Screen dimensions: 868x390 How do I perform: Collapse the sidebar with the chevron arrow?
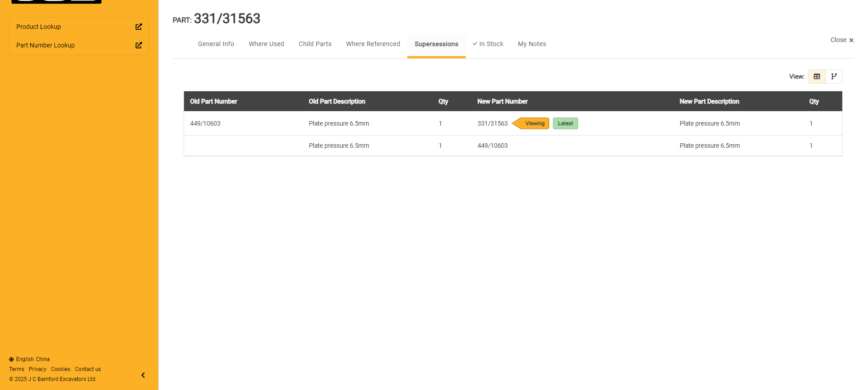pyautogui.click(x=143, y=375)
